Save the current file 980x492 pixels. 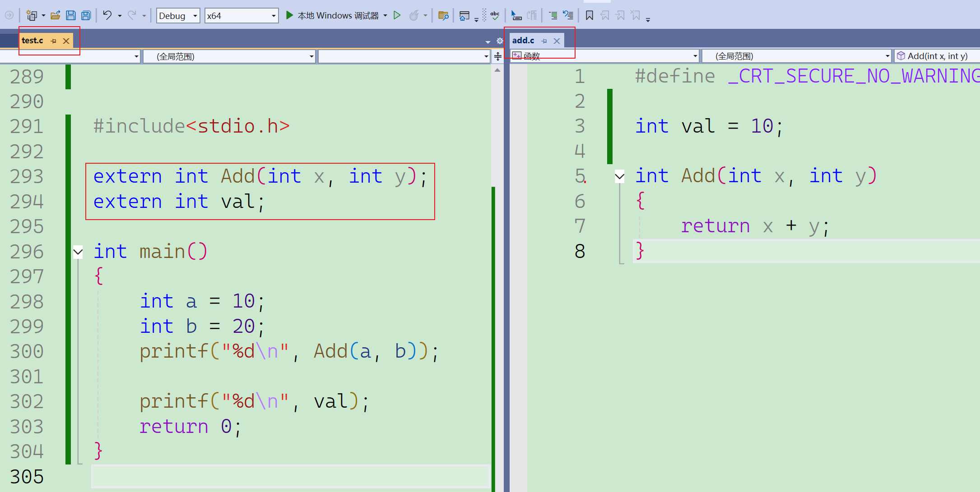[71, 16]
